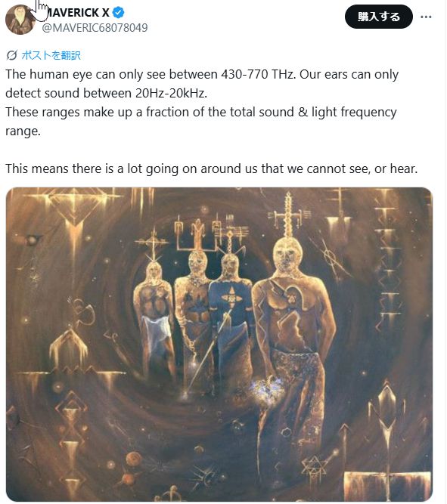The image size is (447, 504).
Task: Click the blue verified checkmark badge
Action: pyautogui.click(x=119, y=13)
